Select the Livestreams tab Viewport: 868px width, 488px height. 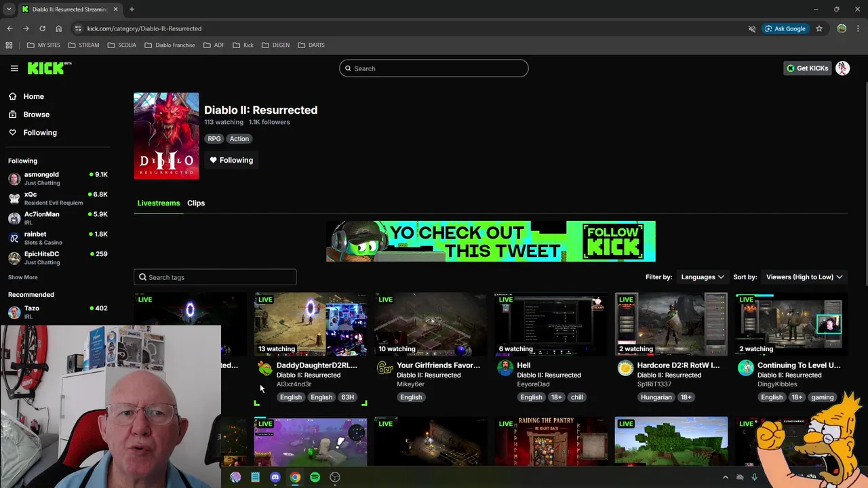coord(159,203)
